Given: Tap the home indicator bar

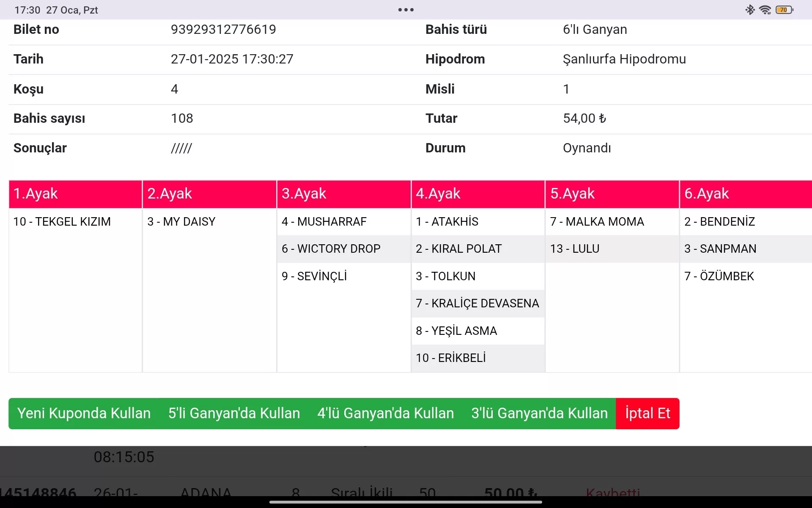Looking at the screenshot, I should (406, 502).
